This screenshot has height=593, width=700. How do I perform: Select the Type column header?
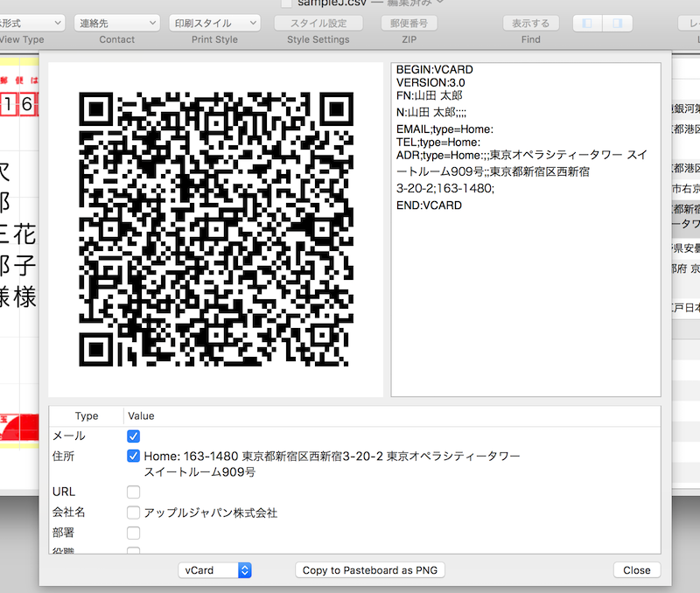point(87,415)
